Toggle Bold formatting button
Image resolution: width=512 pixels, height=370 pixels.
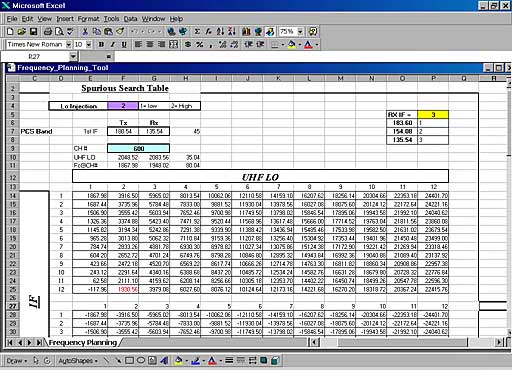click(x=101, y=44)
